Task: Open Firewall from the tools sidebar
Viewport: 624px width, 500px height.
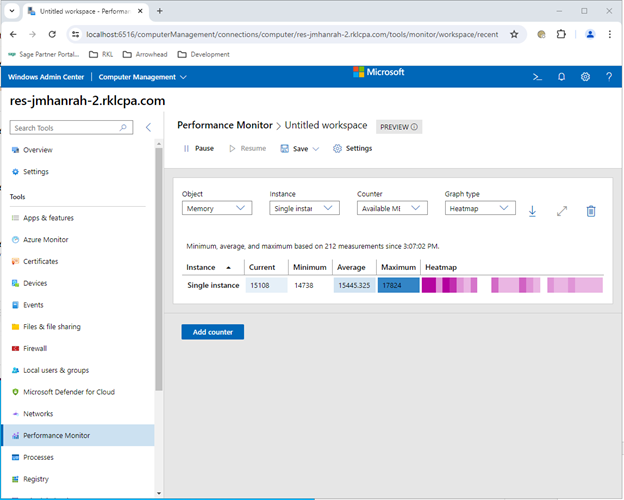Action: [x=36, y=348]
